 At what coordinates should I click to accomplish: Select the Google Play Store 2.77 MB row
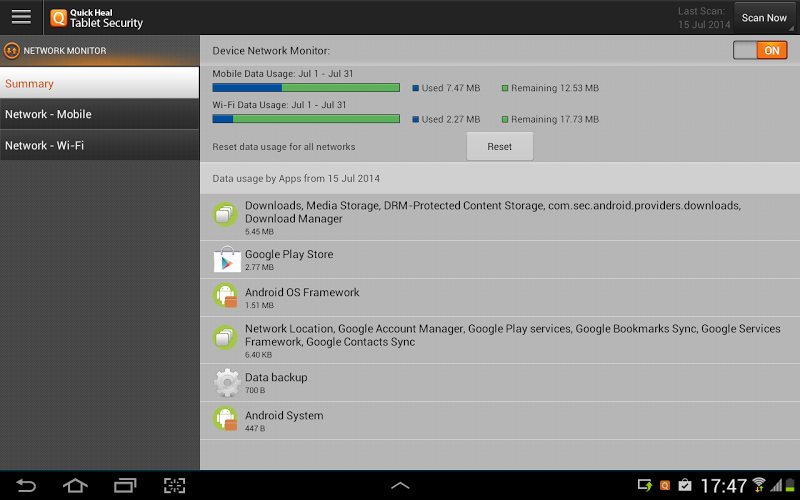[x=500, y=260]
